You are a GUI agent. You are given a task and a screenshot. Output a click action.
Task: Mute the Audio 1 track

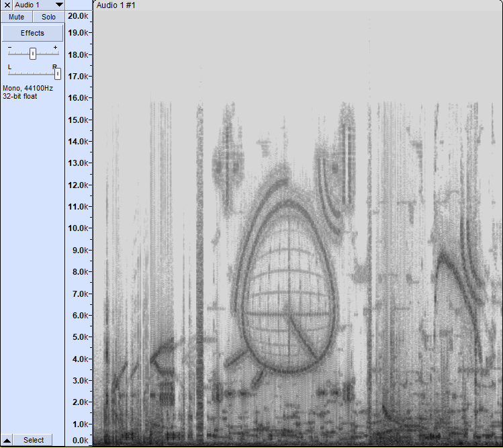(x=16, y=17)
